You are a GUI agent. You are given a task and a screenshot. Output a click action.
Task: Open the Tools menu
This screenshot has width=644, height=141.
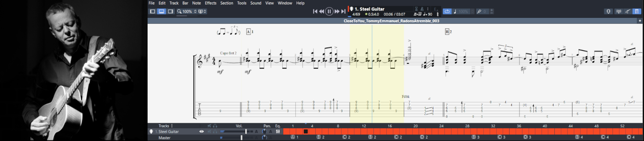click(x=241, y=3)
